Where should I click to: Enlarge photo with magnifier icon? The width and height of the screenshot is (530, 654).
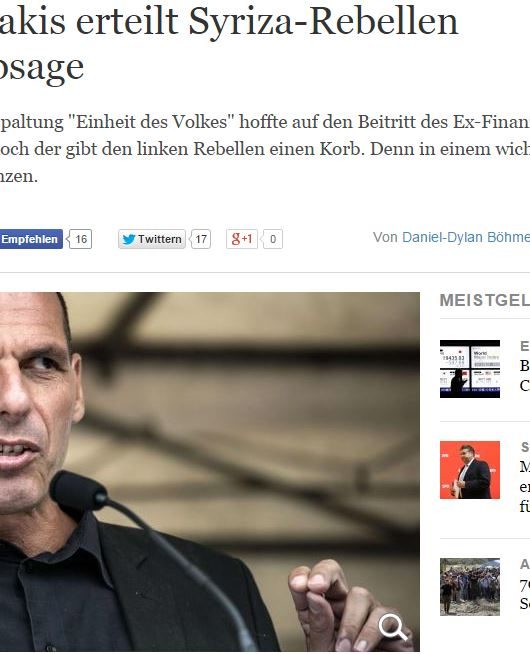pos(392,626)
